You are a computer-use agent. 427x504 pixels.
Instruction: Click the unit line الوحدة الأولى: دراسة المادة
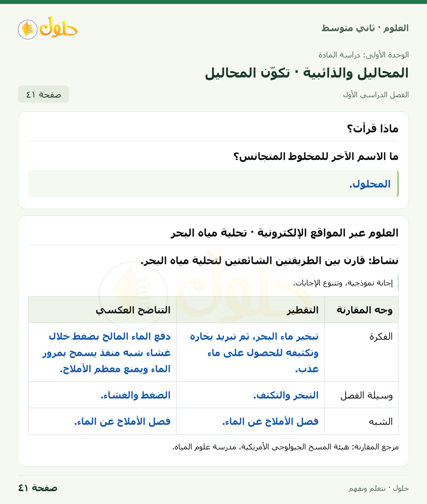click(364, 55)
